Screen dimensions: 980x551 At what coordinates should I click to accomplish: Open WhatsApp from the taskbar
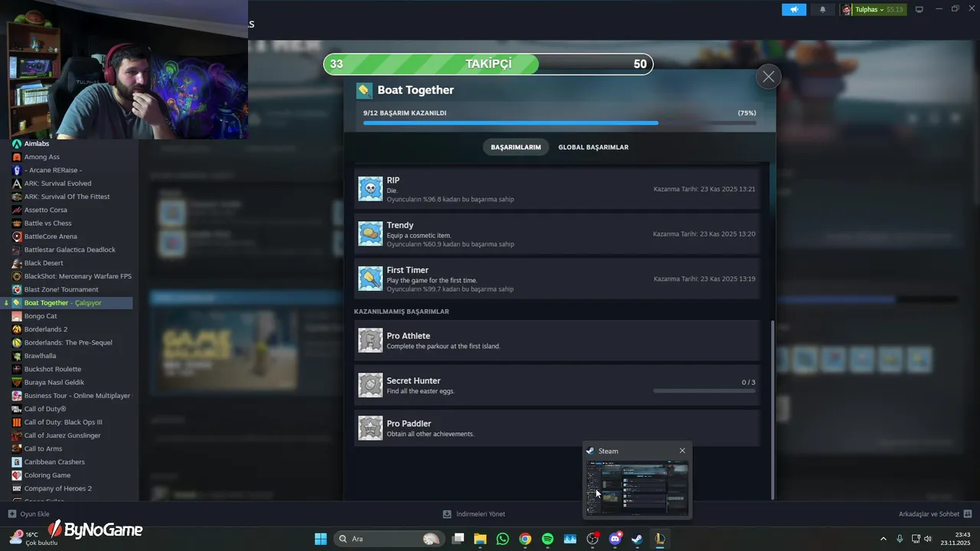pos(502,539)
